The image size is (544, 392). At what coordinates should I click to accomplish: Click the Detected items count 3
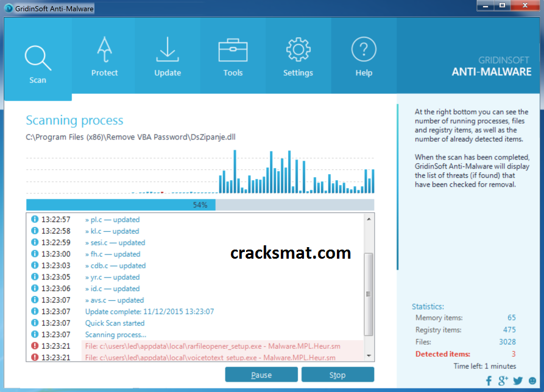coord(514,354)
